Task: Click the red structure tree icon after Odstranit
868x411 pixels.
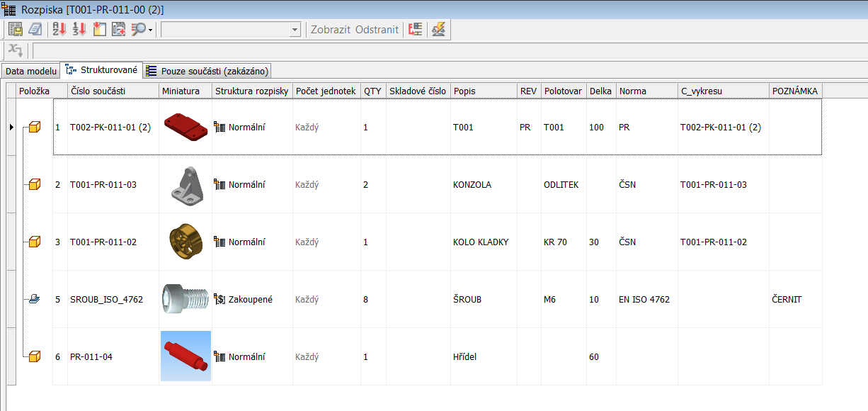Action: pos(416,30)
